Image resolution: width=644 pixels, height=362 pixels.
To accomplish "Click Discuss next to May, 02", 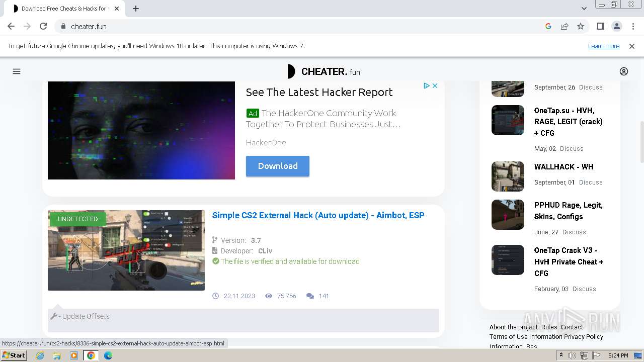I will point(572,149).
